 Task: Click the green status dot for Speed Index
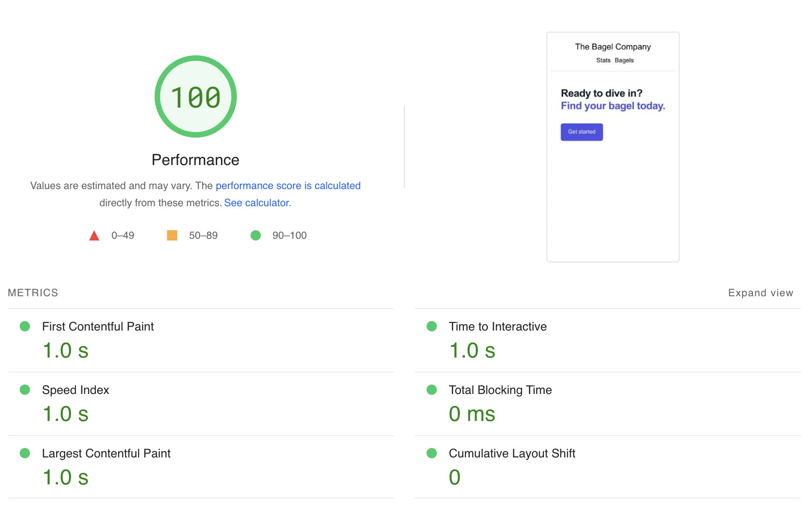coord(25,390)
